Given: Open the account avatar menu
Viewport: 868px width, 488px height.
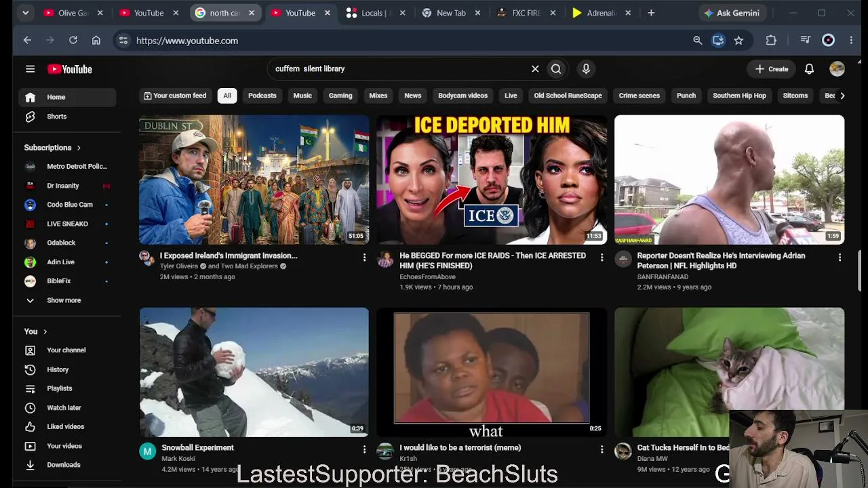Looking at the screenshot, I should click(x=837, y=69).
